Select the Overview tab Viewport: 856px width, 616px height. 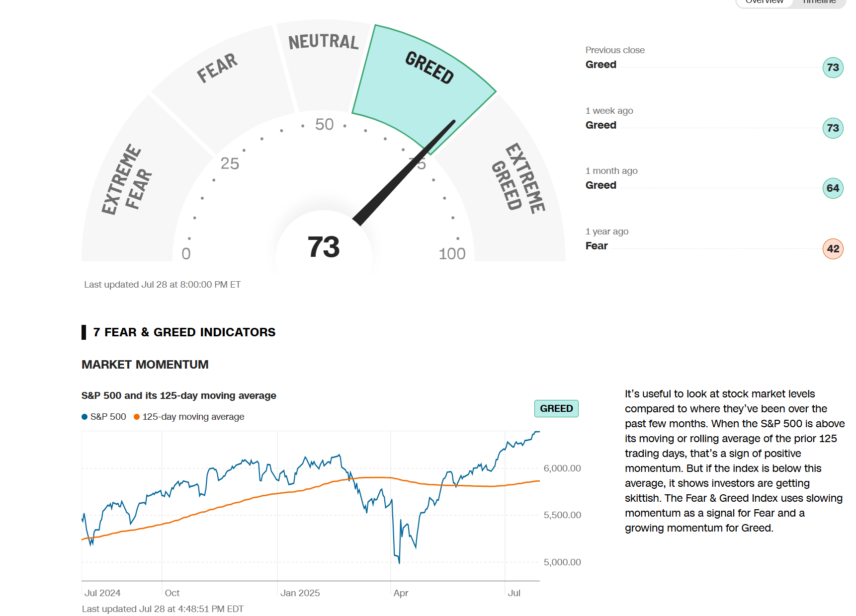tap(764, 2)
